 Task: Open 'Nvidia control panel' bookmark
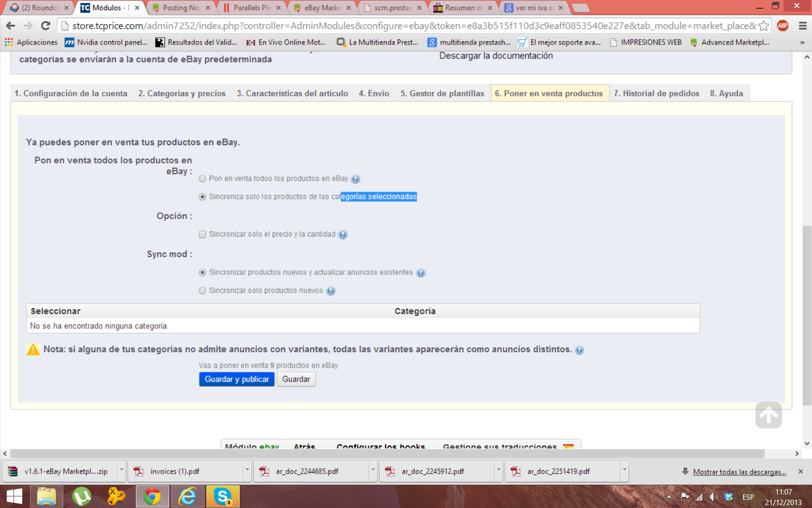[x=106, y=43]
